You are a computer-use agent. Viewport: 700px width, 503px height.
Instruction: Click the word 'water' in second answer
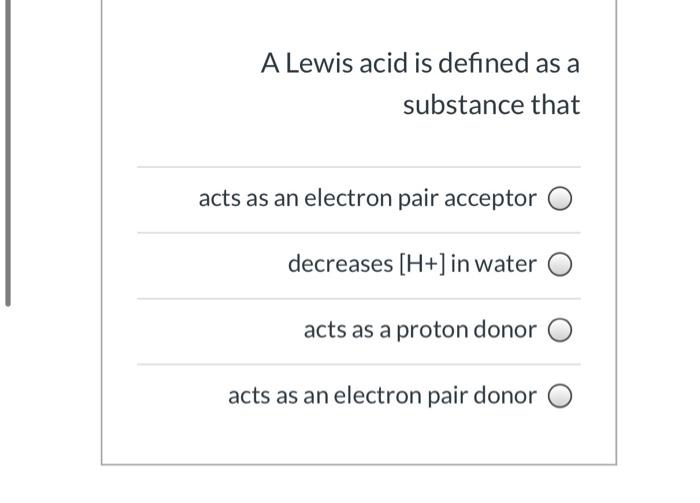click(x=505, y=264)
